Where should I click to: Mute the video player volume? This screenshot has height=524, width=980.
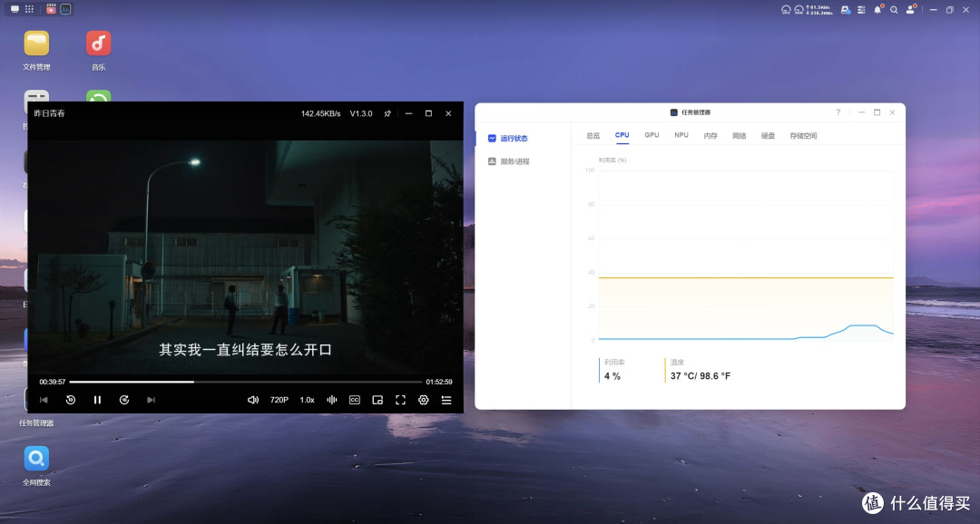point(252,400)
